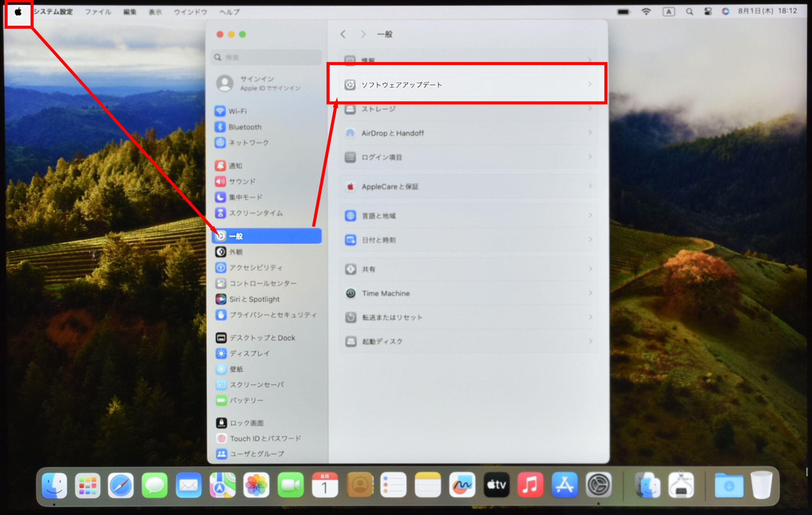The width and height of the screenshot is (812, 515).
Task: Select ディスプレイ in the sidebar
Action: click(266, 353)
